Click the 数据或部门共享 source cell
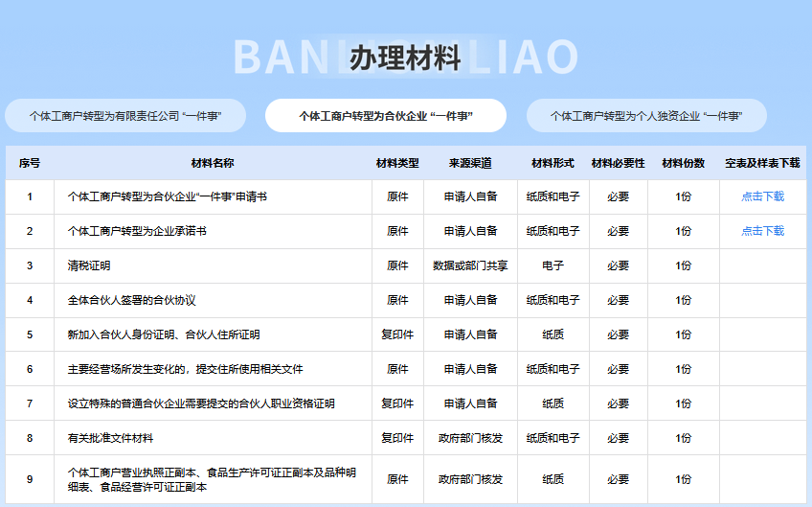 470,265
